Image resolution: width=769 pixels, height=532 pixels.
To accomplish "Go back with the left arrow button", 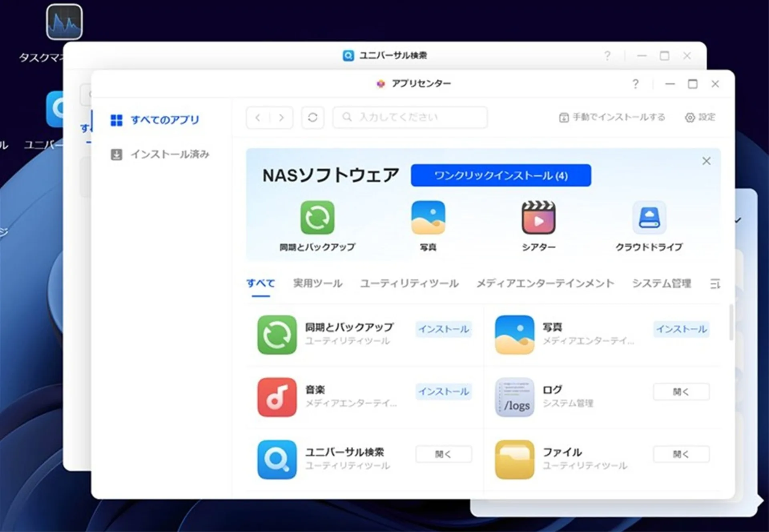I will coord(258,118).
